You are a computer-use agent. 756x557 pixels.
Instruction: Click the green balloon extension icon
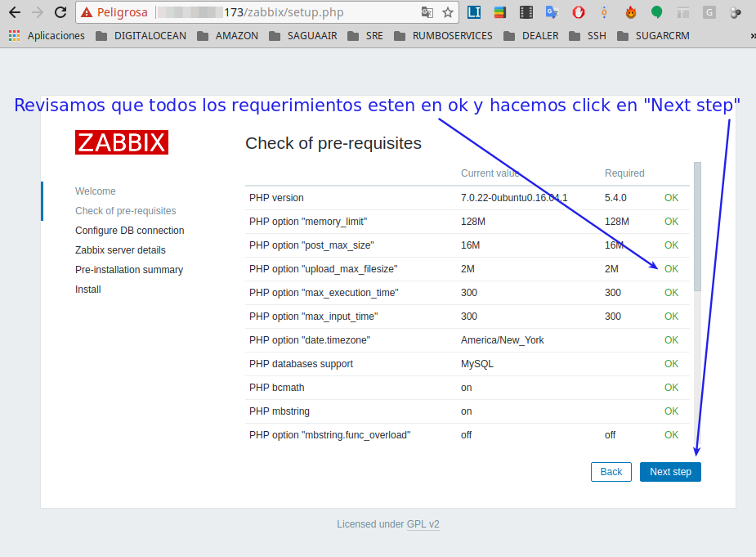(656, 12)
